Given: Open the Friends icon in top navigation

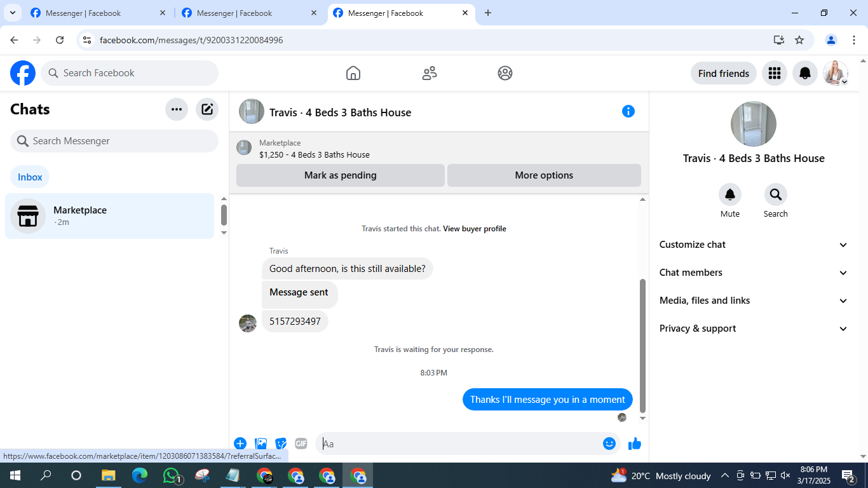Looking at the screenshot, I should click(430, 73).
